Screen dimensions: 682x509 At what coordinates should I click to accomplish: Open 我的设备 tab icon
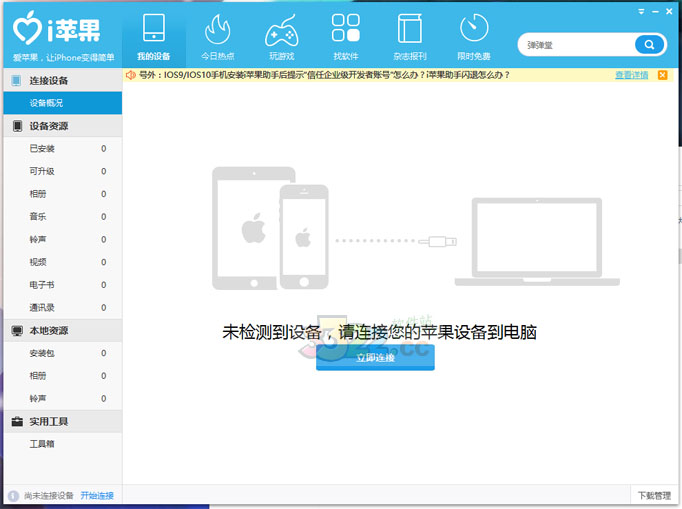pyautogui.click(x=154, y=27)
